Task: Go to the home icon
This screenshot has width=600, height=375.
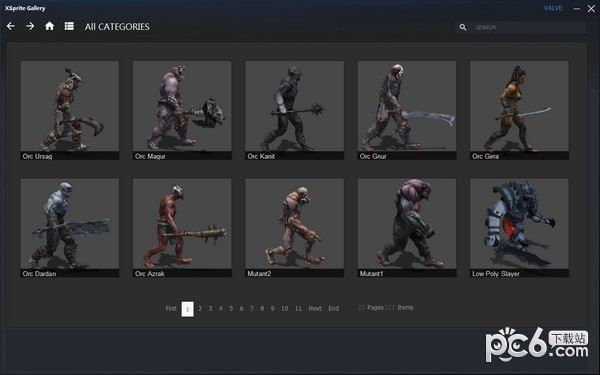Action: pyautogui.click(x=49, y=26)
